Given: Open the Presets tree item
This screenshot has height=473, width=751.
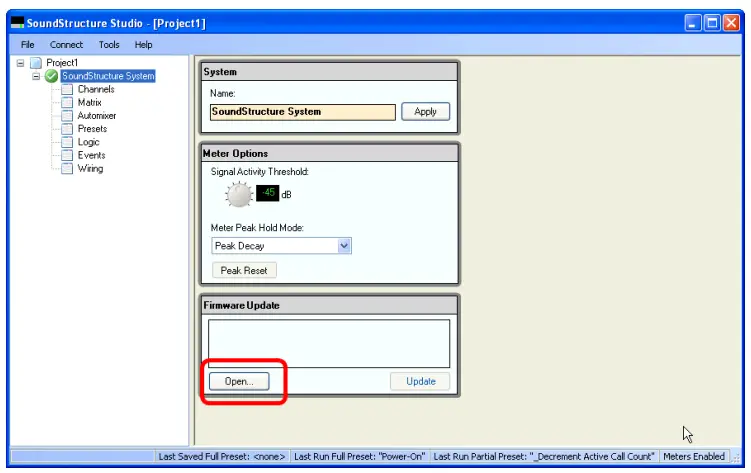Looking at the screenshot, I should (x=92, y=129).
